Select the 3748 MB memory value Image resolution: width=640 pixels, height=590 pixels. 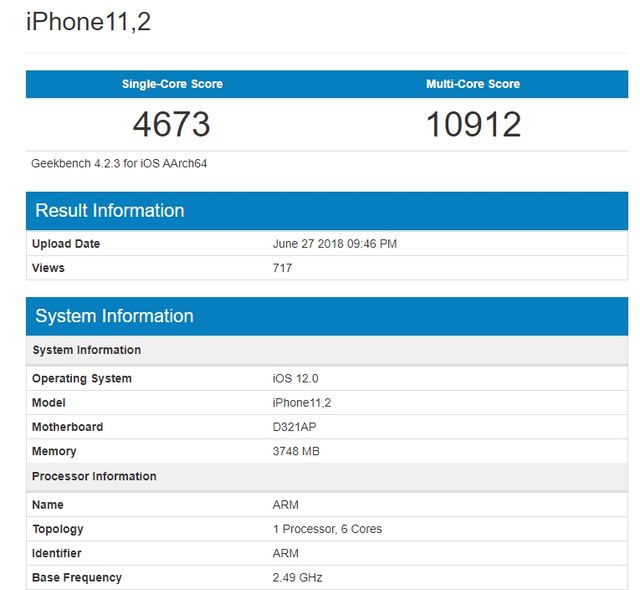click(x=296, y=451)
